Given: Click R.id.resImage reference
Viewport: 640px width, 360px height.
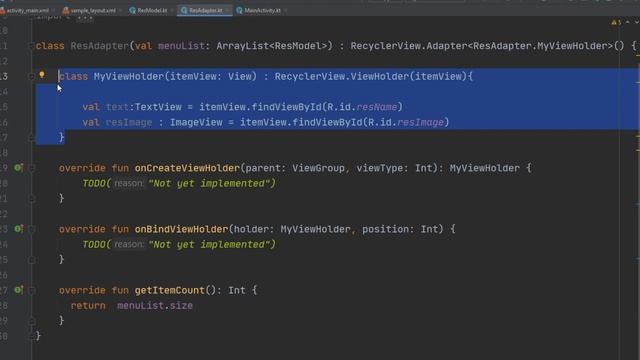Looking at the screenshot, I should click(x=406, y=122).
